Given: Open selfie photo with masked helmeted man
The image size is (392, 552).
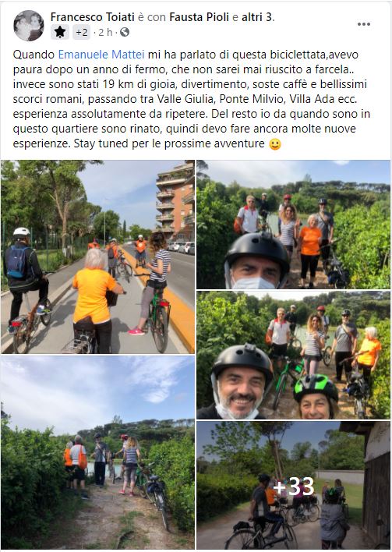Looking at the screenshot, I should coord(293,225).
